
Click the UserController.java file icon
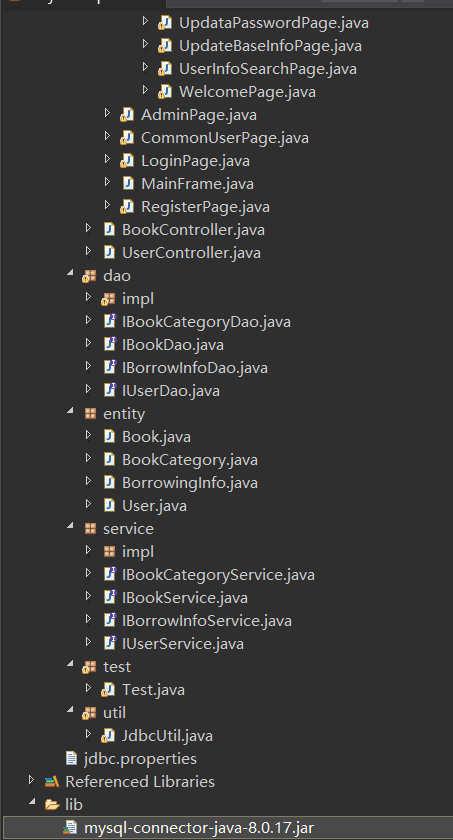[x=109, y=253]
